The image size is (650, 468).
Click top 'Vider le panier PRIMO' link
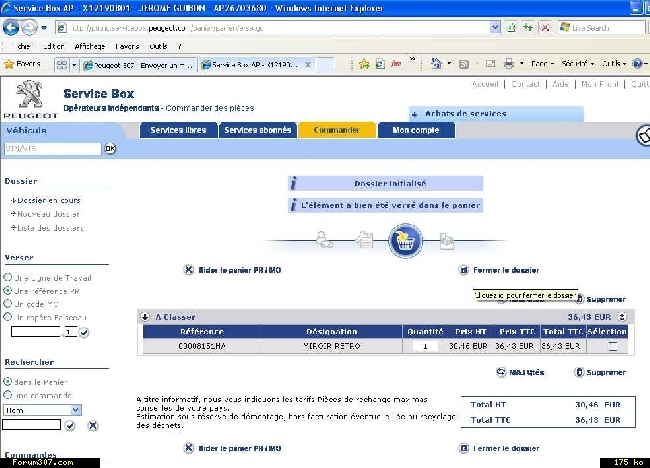(x=232, y=270)
